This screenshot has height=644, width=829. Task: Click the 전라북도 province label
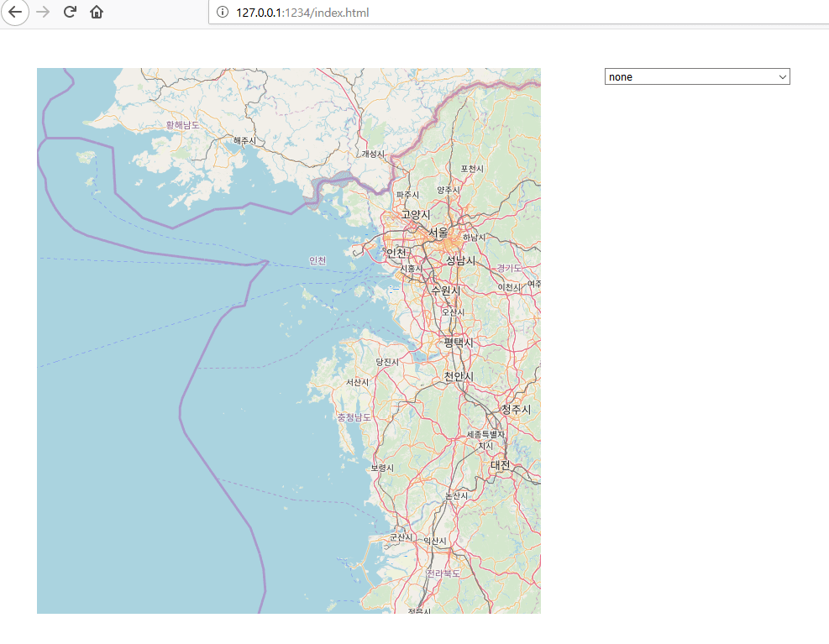click(443, 573)
